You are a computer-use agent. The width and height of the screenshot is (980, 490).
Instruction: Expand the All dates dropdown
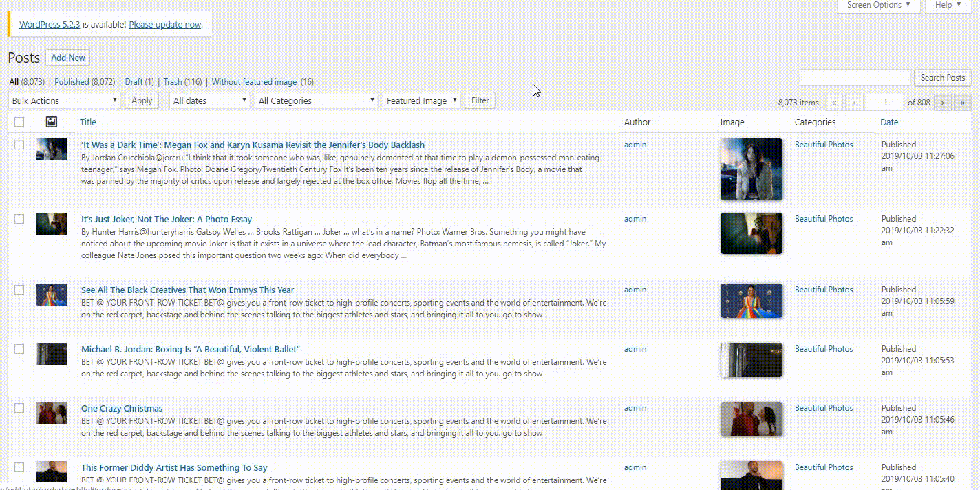[209, 100]
